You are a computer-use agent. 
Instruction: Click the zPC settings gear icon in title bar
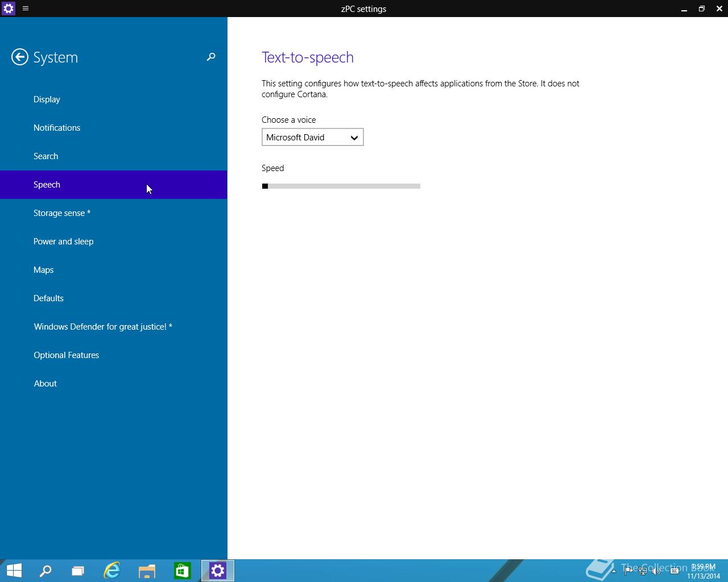(9, 9)
